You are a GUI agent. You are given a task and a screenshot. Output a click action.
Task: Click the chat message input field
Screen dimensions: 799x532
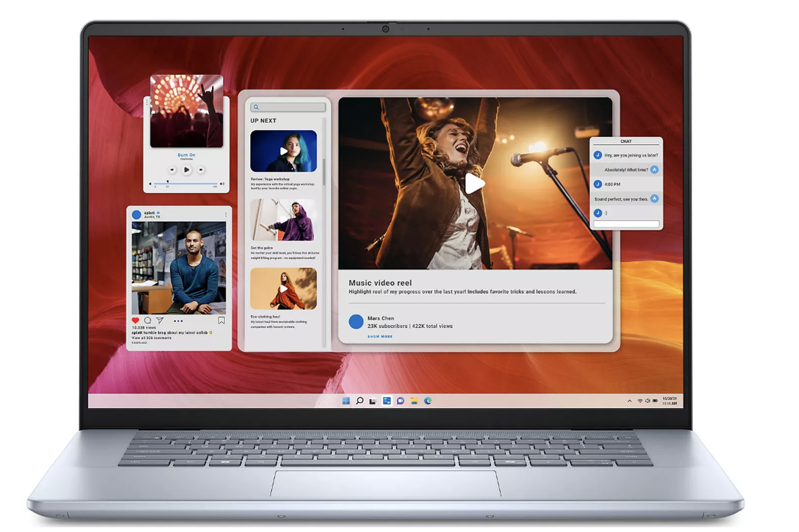[626, 224]
